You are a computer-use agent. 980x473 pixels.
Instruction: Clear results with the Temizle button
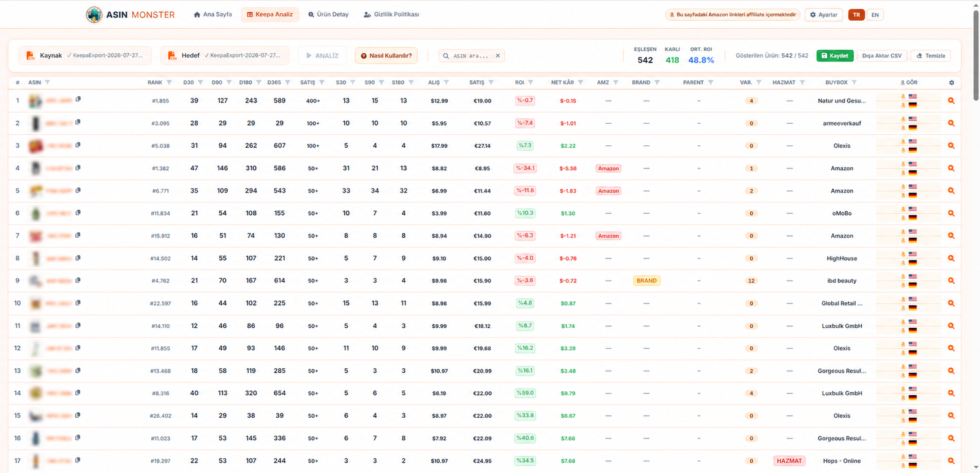(x=931, y=56)
